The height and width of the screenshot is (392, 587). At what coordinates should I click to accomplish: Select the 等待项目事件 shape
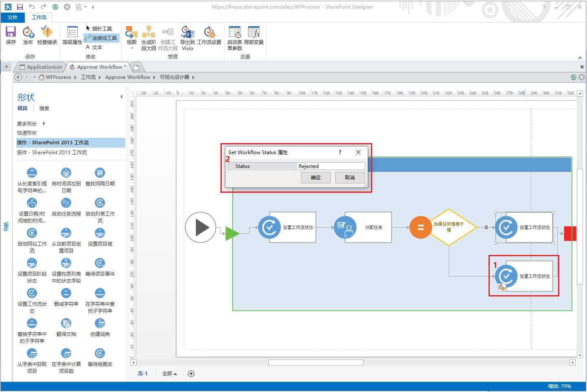100,267
